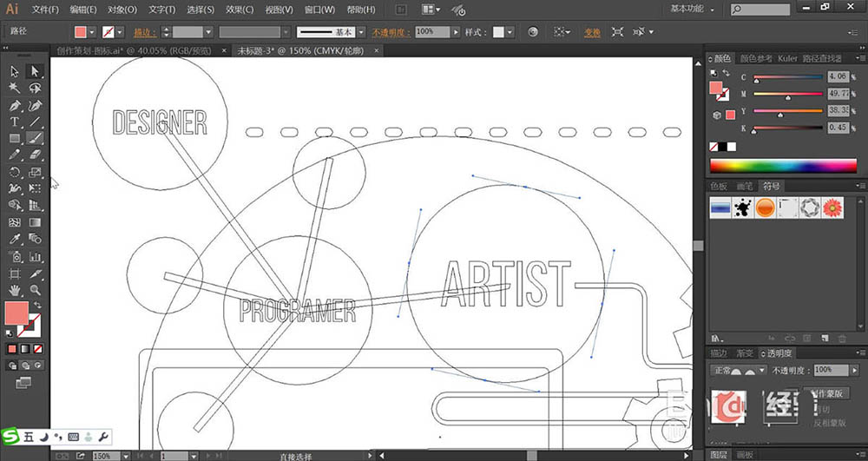
Task: Select the Column Graph tool
Action: (x=35, y=256)
